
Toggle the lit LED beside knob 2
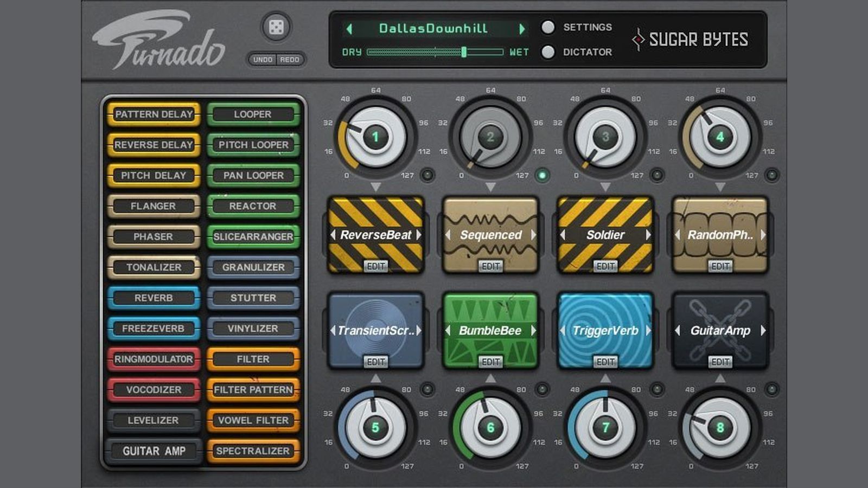(542, 175)
